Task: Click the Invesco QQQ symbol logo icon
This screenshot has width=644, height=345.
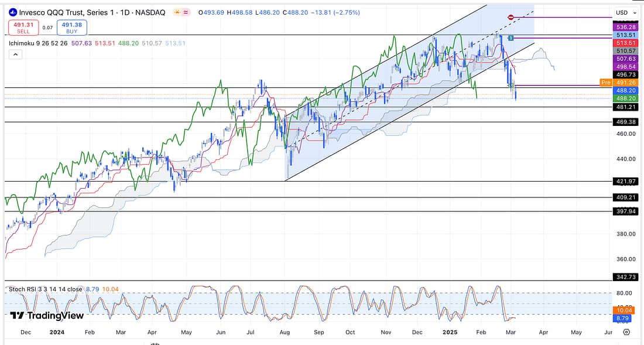Action: point(11,12)
